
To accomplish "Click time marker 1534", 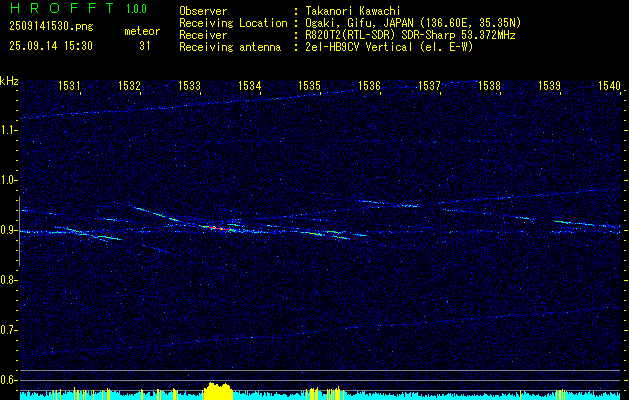I will click(249, 85).
